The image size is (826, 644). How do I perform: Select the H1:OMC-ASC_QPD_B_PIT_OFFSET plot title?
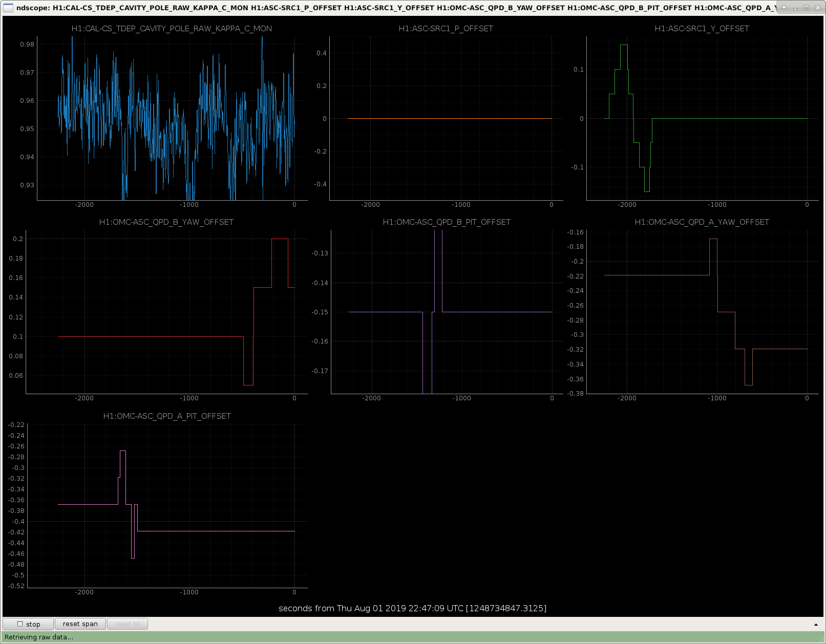point(447,222)
